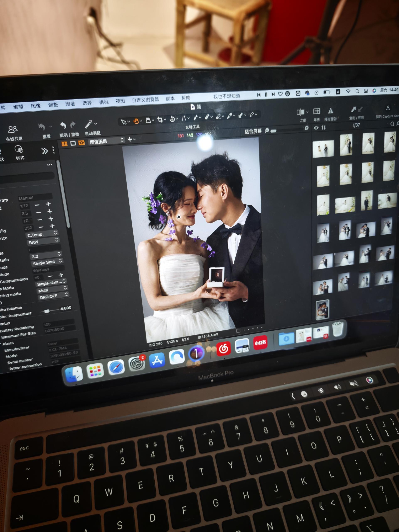Screen dimensions: 399x532
Task: Click the Color Temperature slider handle
Action: coord(47,311)
